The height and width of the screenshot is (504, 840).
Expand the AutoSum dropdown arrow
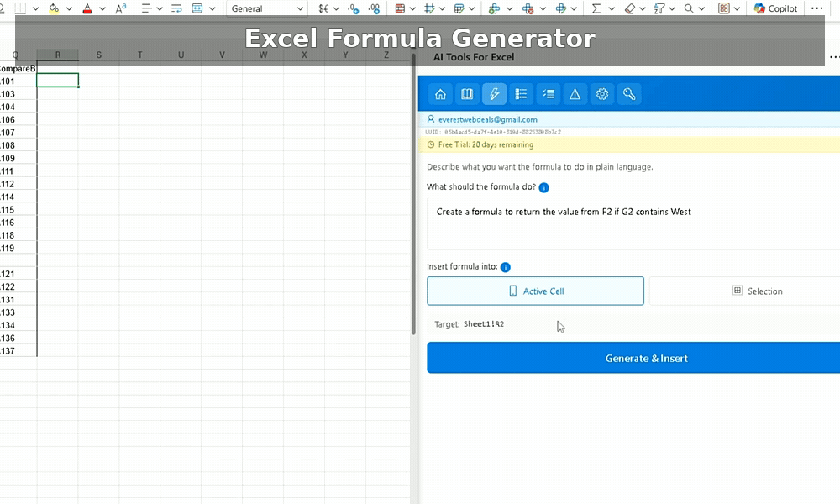click(612, 8)
